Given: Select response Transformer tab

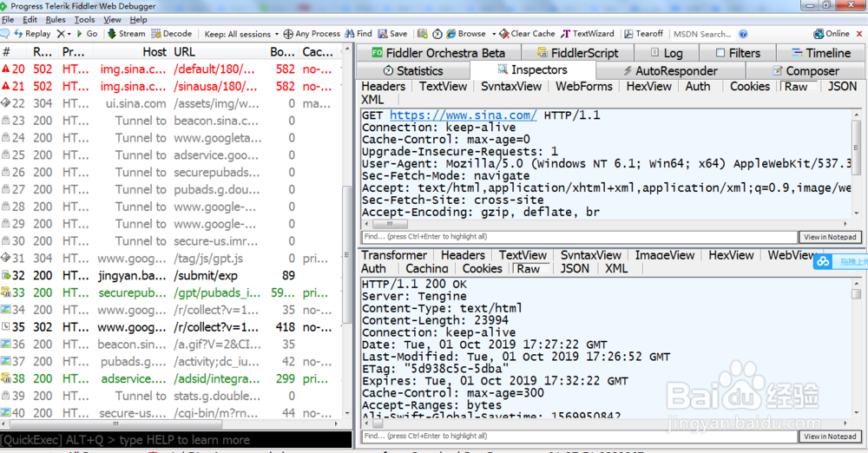Looking at the screenshot, I should (x=394, y=255).
